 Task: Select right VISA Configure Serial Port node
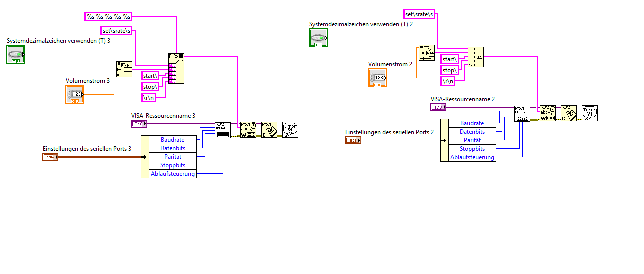tap(522, 113)
